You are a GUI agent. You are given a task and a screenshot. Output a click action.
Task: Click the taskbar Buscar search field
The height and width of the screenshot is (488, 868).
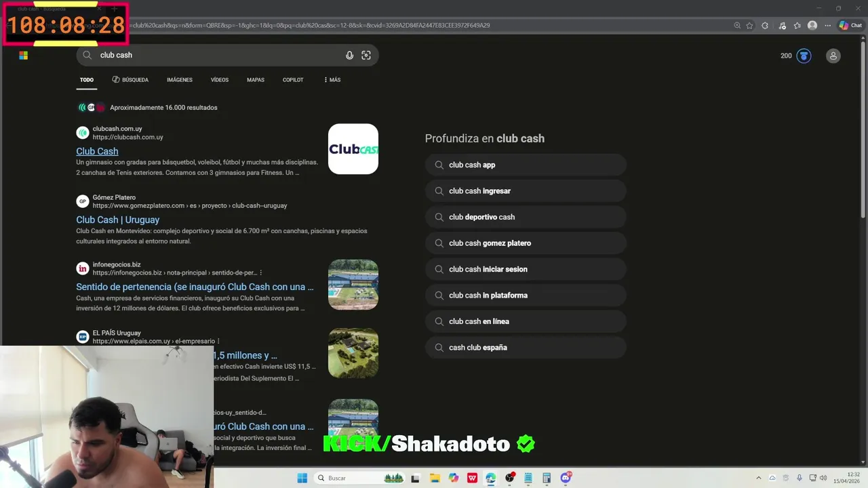click(x=360, y=478)
